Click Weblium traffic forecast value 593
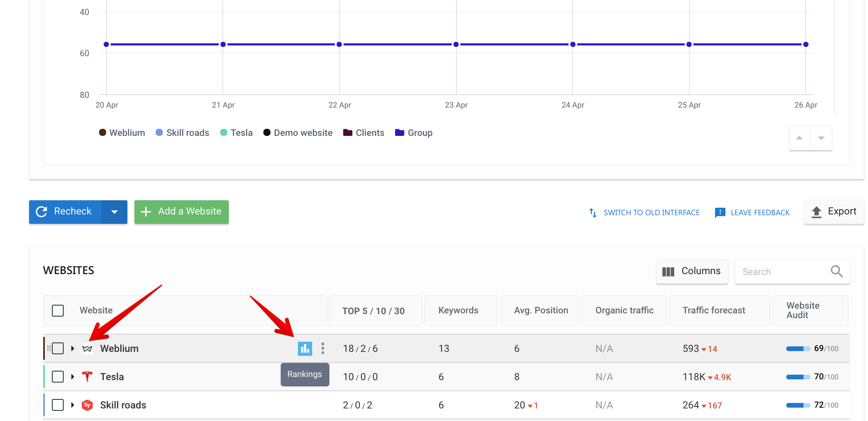Image resolution: width=868 pixels, height=421 pixels. (x=691, y=349)
